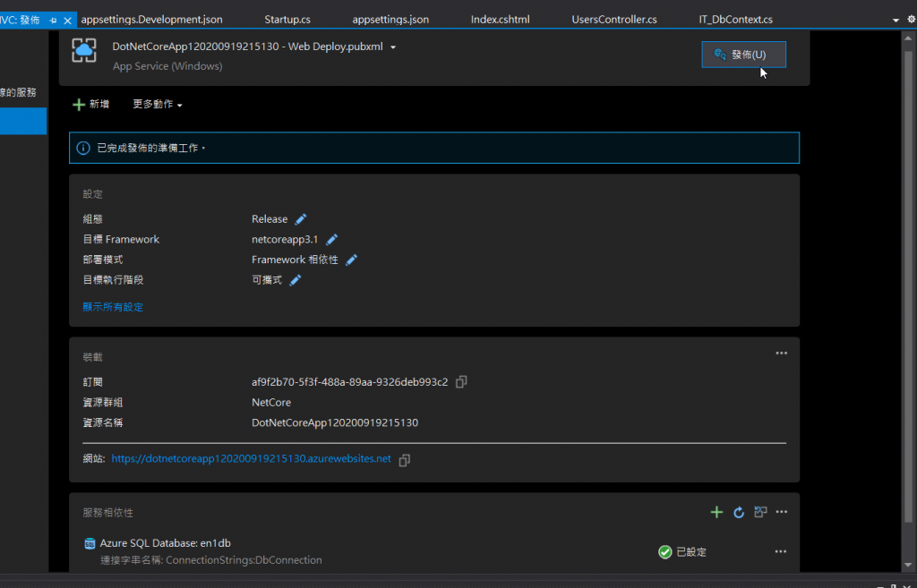917x588 pixels.
Task: Copy the website URL
Action: point(404,461)
